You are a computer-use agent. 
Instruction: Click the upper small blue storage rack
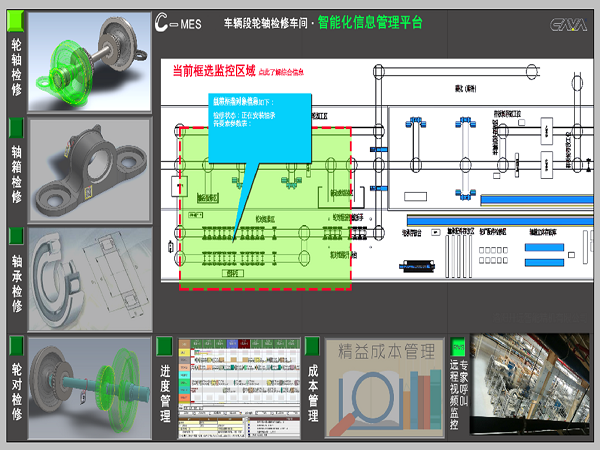click(x=544, y=248)
